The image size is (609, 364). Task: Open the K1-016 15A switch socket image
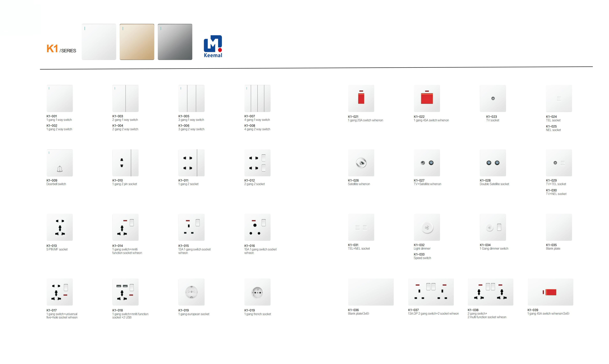tap(257, 227)
